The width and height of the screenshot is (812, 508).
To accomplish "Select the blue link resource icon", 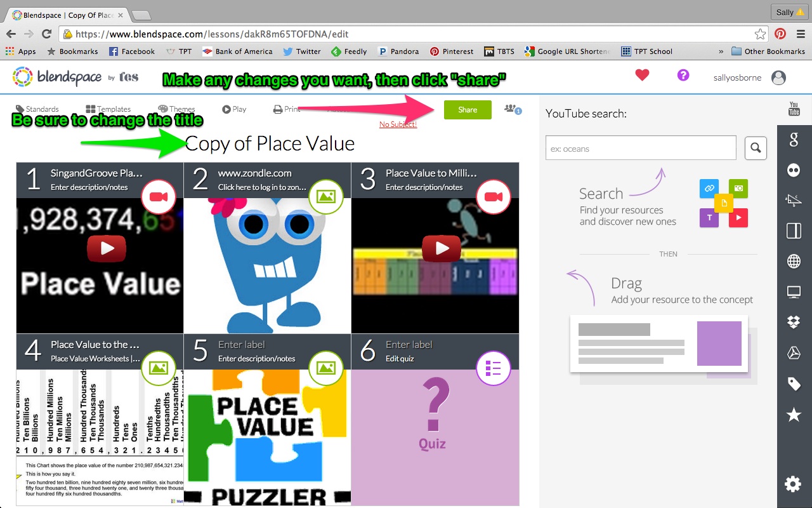I will [x=709, y=189].
